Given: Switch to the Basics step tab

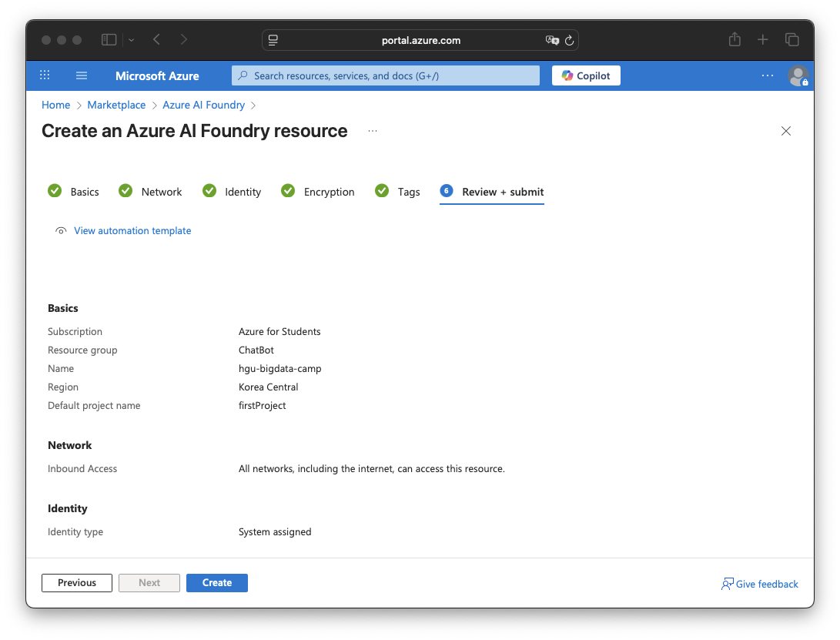Looking at the screenshot, I should coord(73,191).
